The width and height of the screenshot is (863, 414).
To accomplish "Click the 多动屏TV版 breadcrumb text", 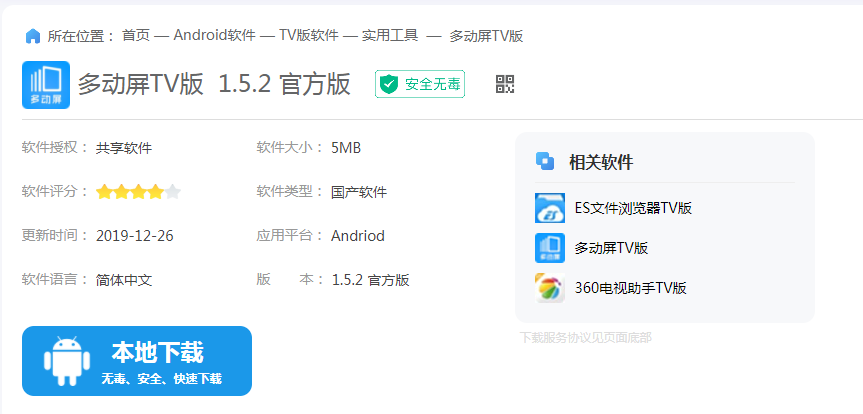I will (x=486, y=36).
